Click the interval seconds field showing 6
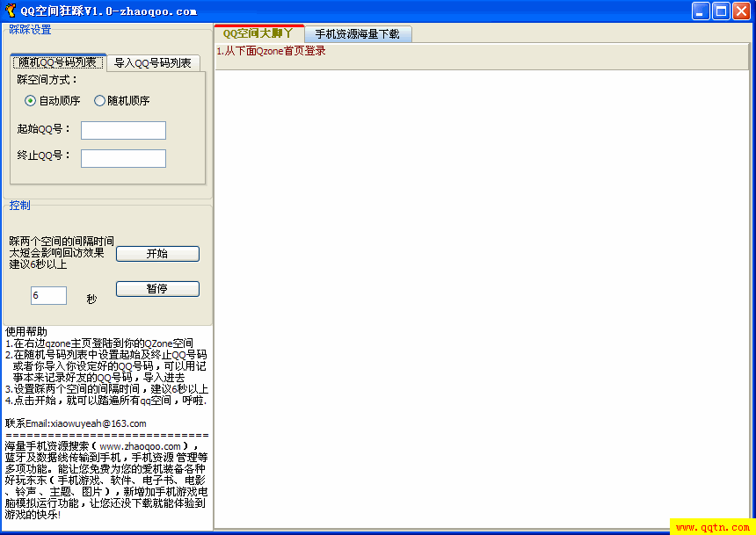The image size is (756, 535). (x=48, y=296)
